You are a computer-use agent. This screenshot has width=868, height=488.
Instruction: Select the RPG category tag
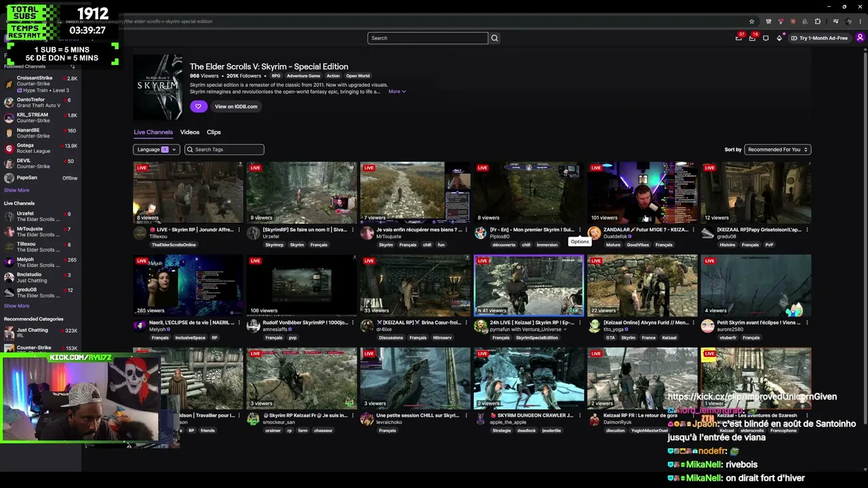click(x=276, y=76)
